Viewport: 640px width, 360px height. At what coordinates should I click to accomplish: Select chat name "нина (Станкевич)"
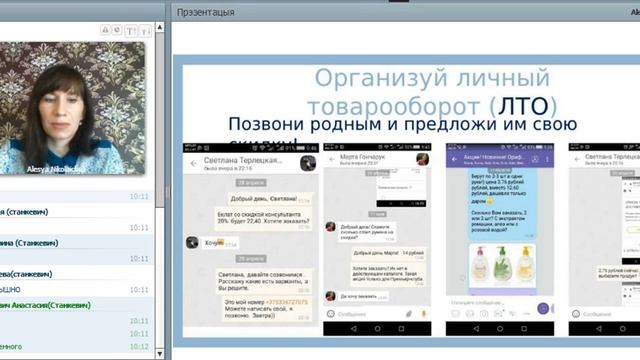coord(29,243)
